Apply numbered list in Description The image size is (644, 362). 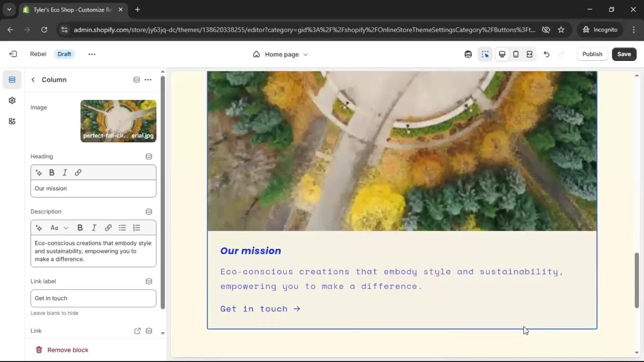[x=137, y=228]
